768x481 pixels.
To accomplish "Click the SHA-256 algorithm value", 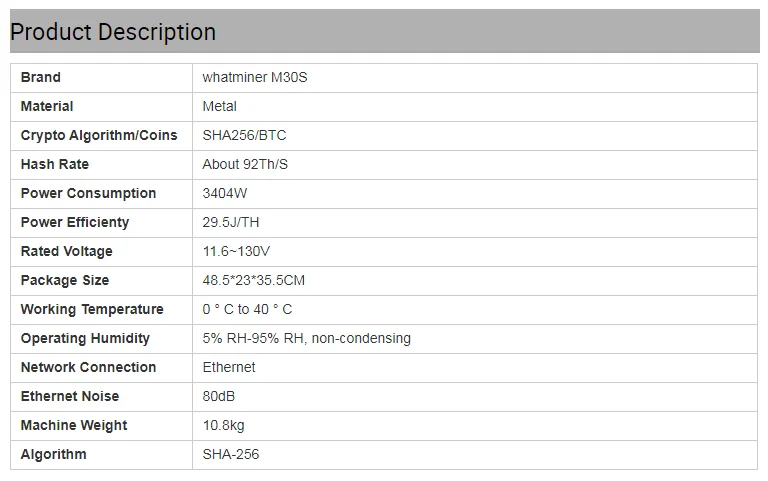I will coord(231,454).
